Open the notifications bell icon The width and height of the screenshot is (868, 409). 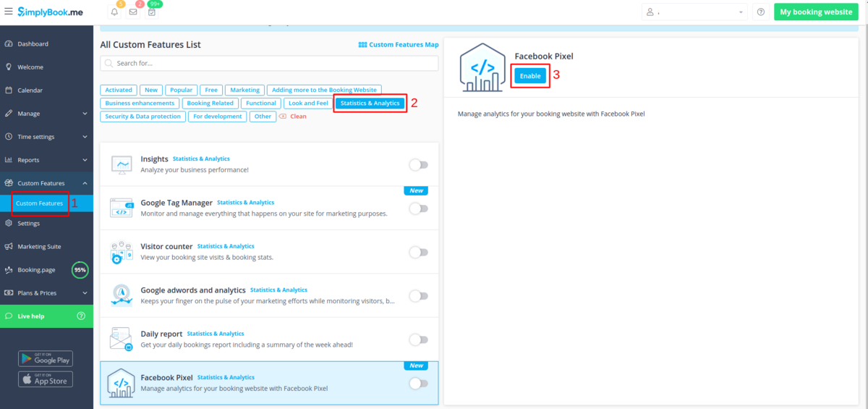pyautogui.click(x=114, y=12)
